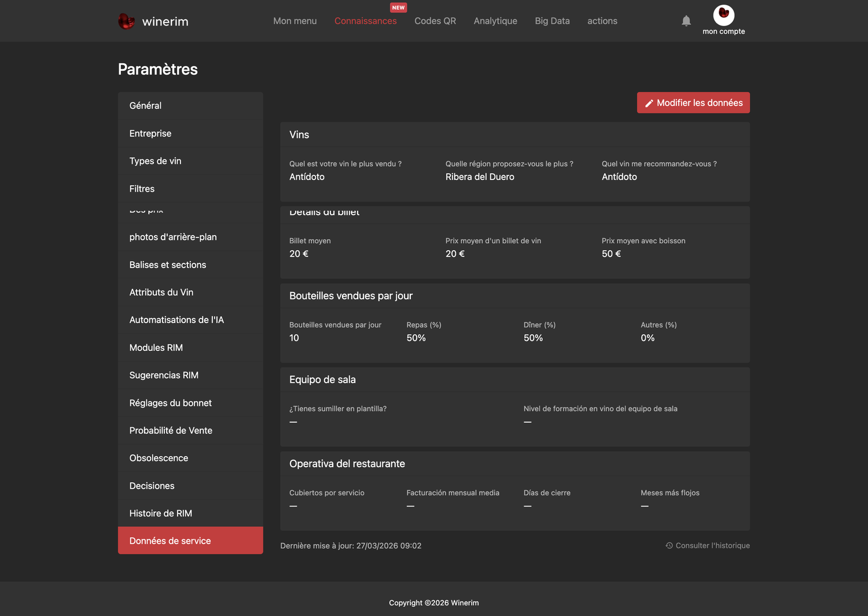The height and width of the screenshot is (616, 868).
Task: Select Modules RIM
Action: click(190, 347)
